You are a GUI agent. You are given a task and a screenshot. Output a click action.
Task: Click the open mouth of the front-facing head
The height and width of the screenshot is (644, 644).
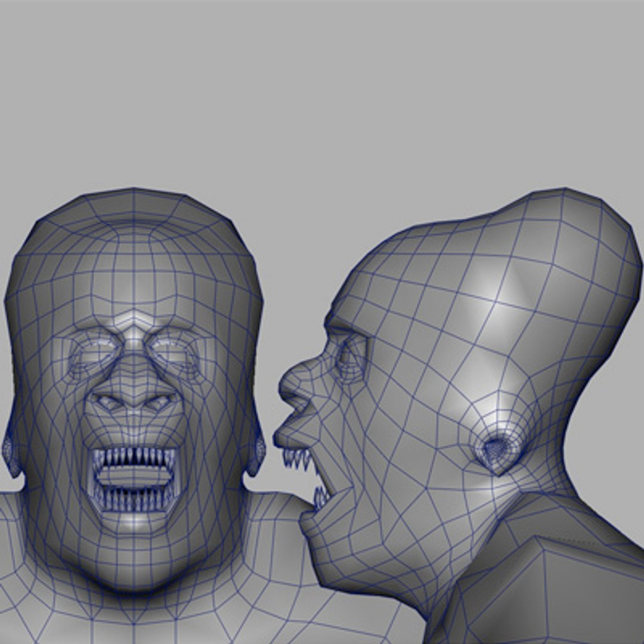tap(134, 481)
